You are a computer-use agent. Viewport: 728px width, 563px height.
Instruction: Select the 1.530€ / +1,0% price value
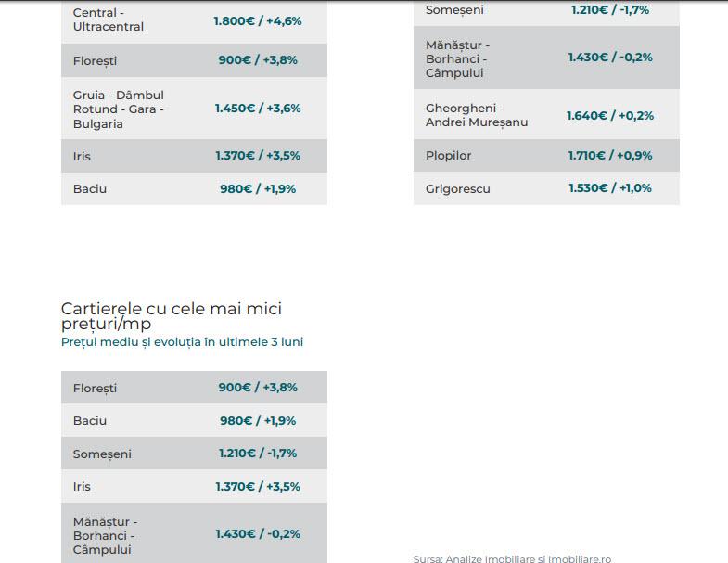point(610,188)
